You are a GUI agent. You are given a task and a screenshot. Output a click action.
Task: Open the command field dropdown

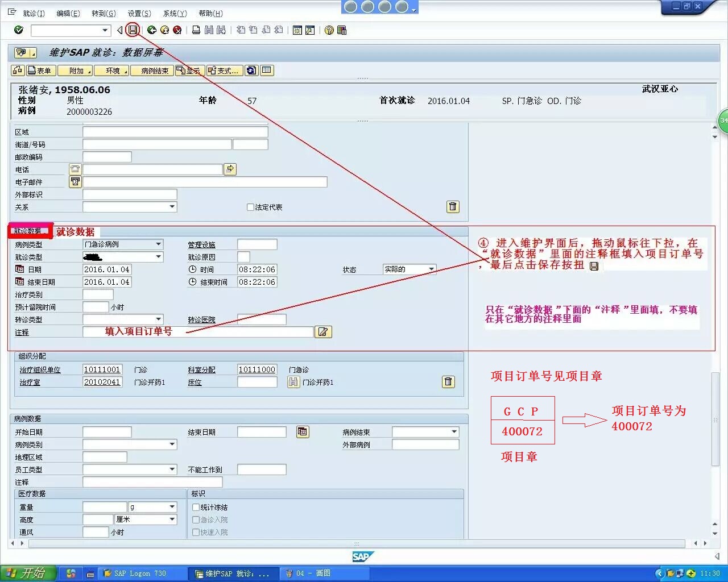(105, 30)
